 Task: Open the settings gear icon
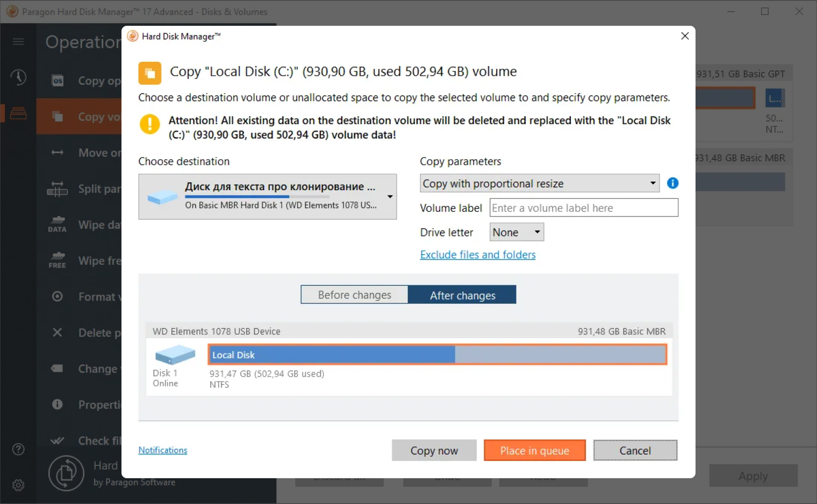click(18, 485)
